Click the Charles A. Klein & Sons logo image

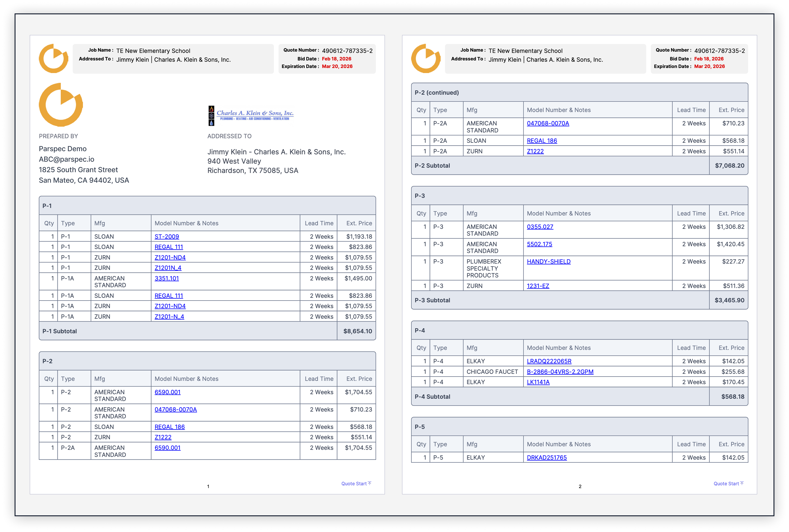[x=251, y=115]
